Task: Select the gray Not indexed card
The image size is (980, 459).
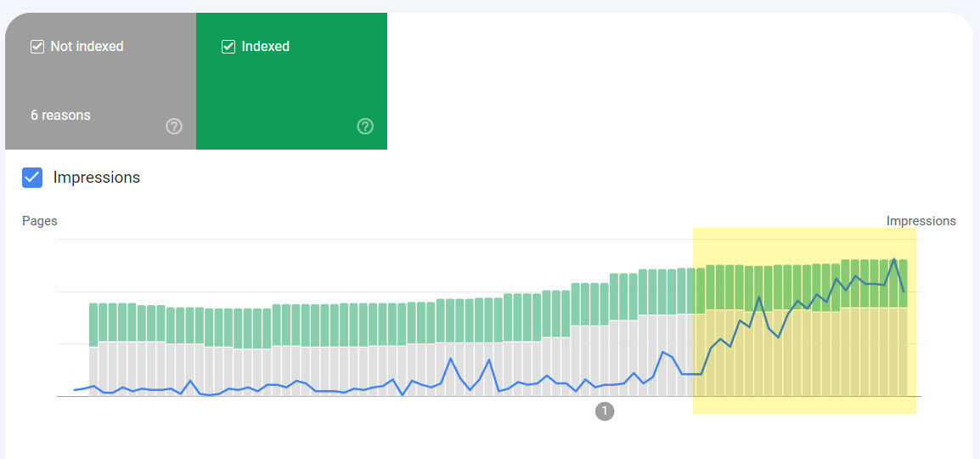Action: (x=100, y=82)
